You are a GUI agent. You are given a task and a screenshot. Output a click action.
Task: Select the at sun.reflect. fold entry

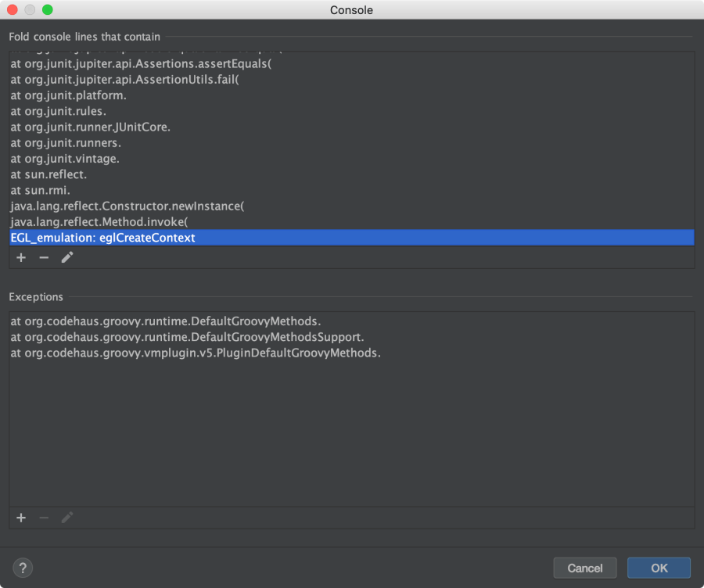click(x=47, y=174)
